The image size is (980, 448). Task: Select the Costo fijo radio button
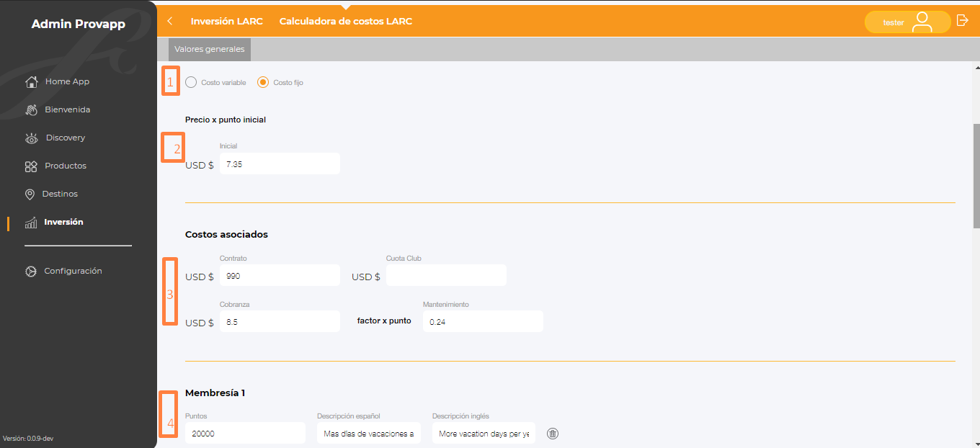coord(263,82)
